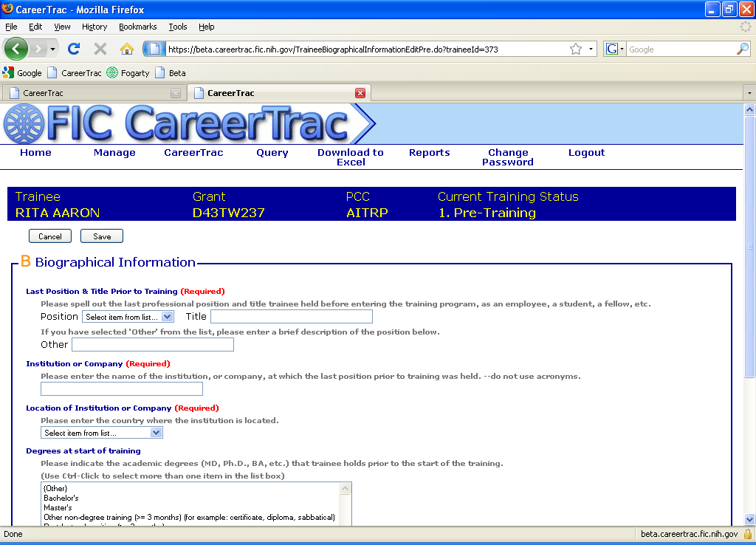The height and width of the screenshot is (545, 756).
Task: Open the search engine selector Google icon
Action: tap(615, 49)
